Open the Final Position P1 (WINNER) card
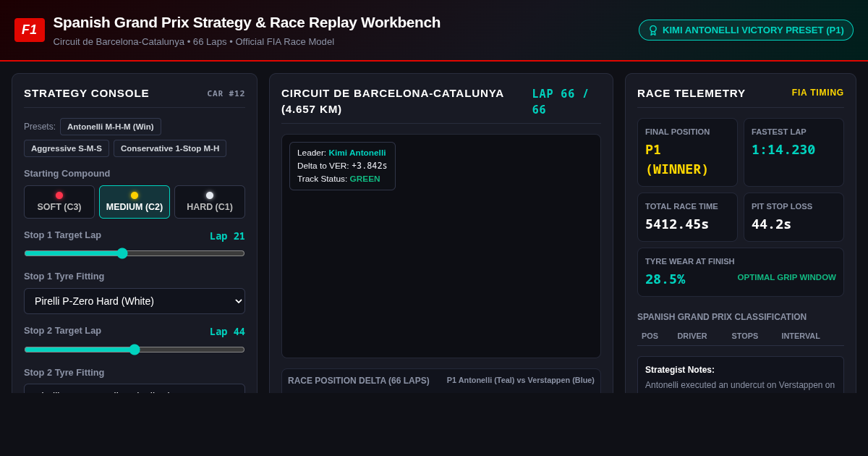 click(x=687, y=153)
